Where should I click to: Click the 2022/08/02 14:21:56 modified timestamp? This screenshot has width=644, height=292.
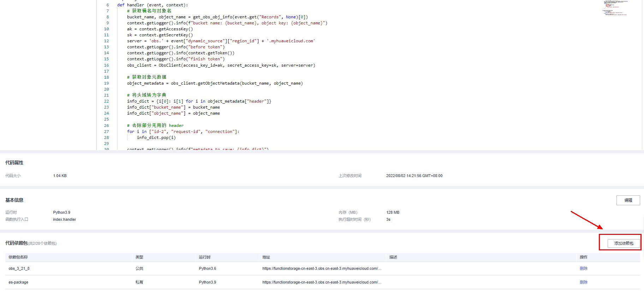414,176
